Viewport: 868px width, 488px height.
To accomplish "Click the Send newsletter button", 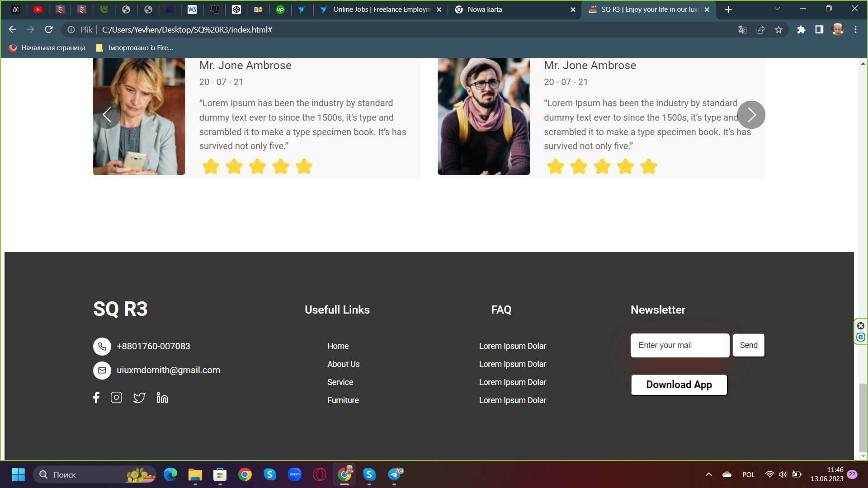I will point(749,345).
